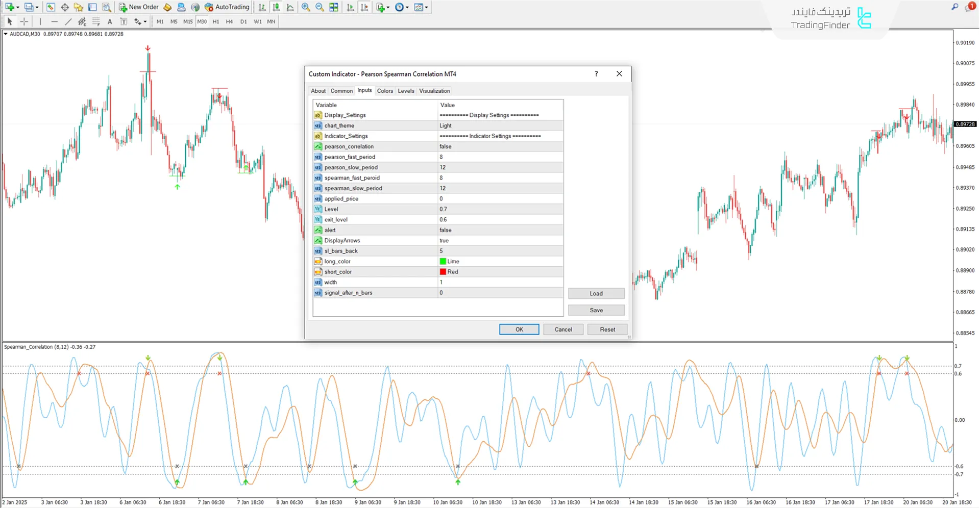The height and width of the screenshot is (508, 980).
Task: Zoom out of the chart
Action: tap(319, 7)
